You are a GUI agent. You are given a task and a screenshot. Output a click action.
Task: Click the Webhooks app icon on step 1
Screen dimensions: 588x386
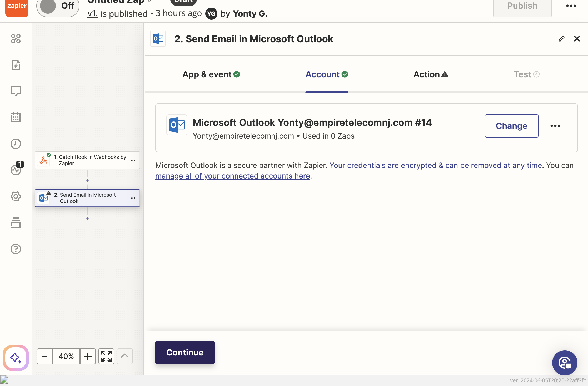click(x=43, y=160)
